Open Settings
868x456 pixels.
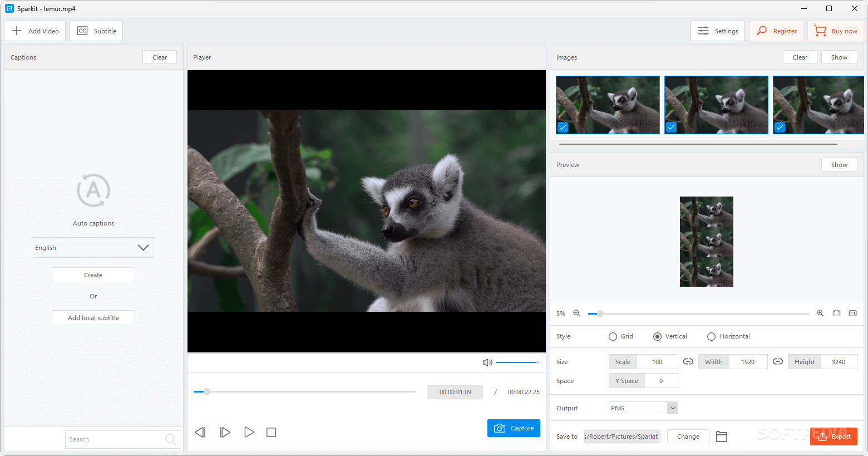[718, 31]
